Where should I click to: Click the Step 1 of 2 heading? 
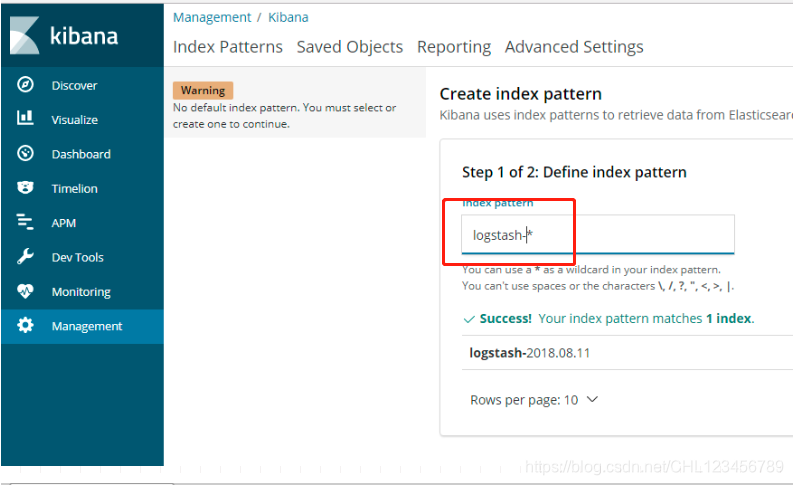pos(574,172)
